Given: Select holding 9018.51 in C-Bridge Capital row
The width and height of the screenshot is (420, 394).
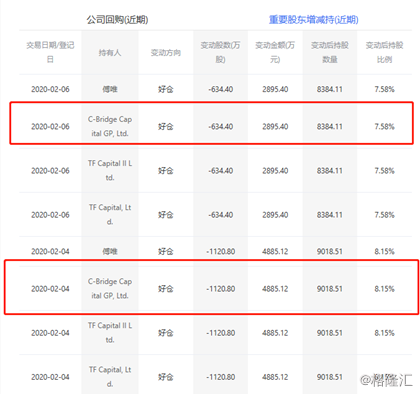Looking at the screenshot, I should (x=330, y=289).
